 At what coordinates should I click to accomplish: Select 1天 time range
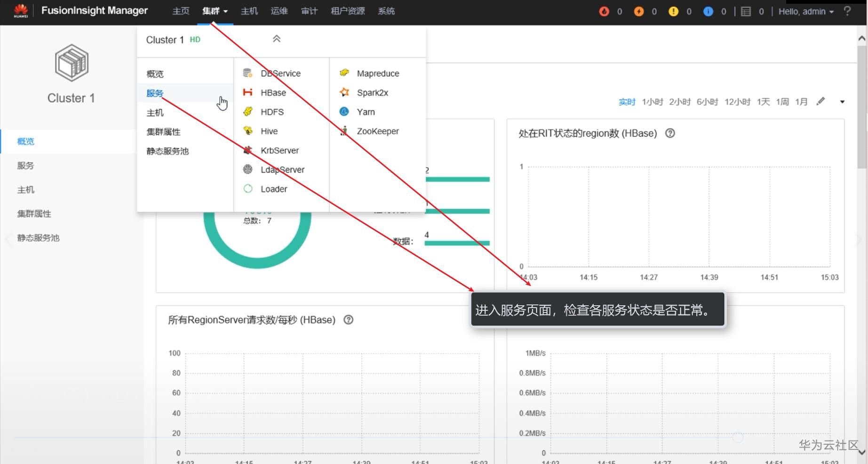pos(763,102)
